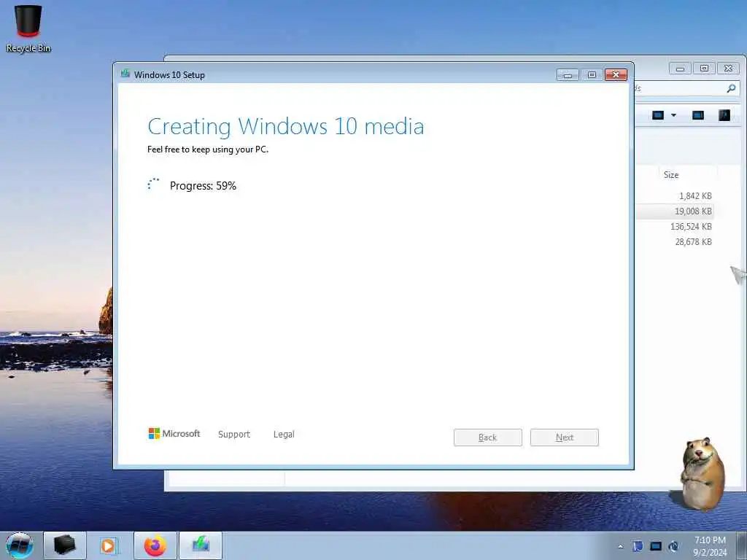Open the network monitor tray icon

[x=656, y=546]
